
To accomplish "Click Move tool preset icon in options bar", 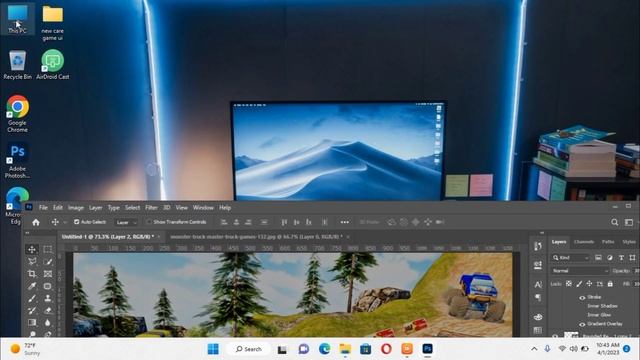I will [55, 222].
